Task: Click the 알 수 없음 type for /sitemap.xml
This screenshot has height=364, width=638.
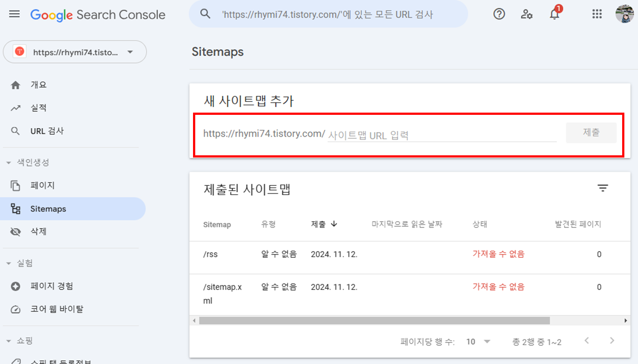Action: (x=279, y=287)
